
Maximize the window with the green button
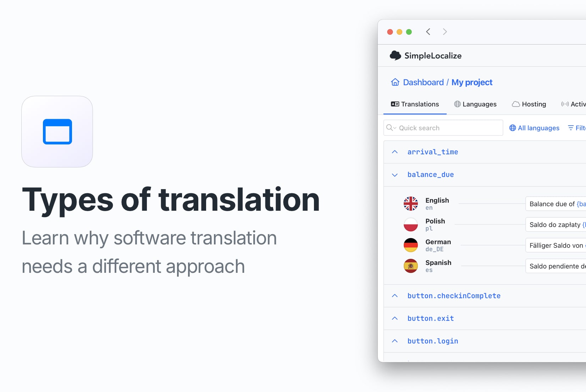tap(409, 32)
